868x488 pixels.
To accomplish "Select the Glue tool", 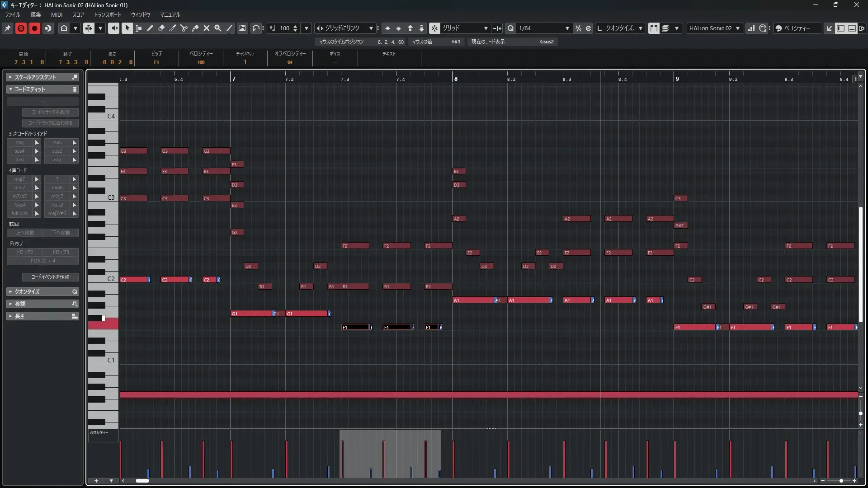I will [195, 28].
